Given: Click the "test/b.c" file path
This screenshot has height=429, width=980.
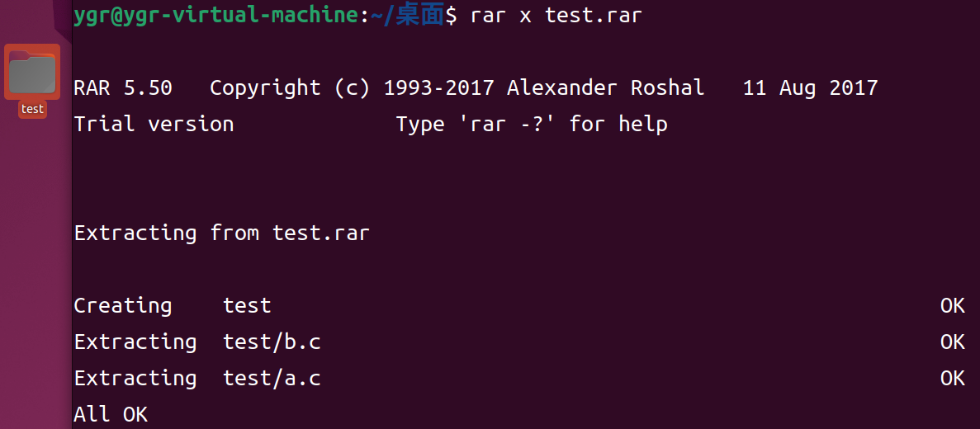Looking at the screenshot, I should pyautogui.click(x=272, y=342).
